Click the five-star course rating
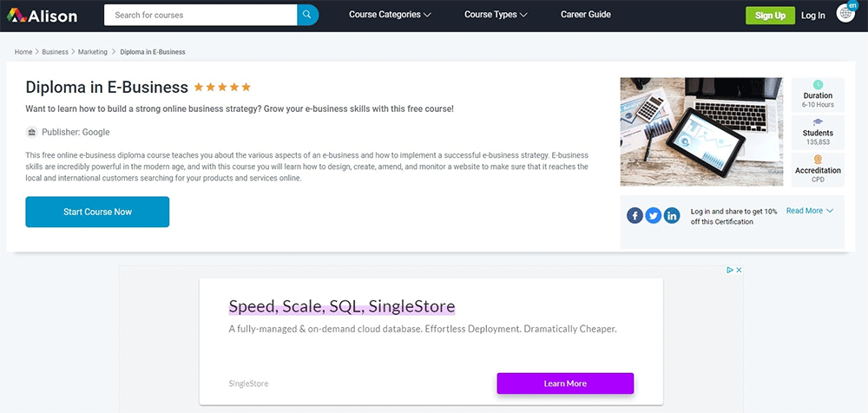This screenshot has height=413, width=868. [x=222, y=87]
